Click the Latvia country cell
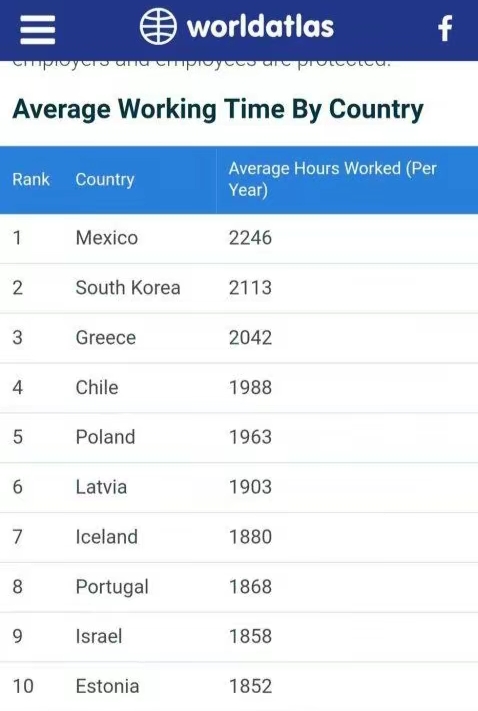 click(101, 487)
